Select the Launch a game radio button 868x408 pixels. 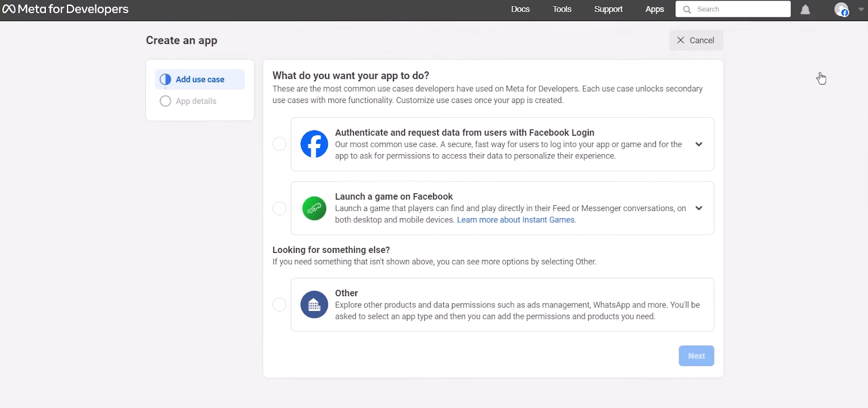tap(279, 208)
